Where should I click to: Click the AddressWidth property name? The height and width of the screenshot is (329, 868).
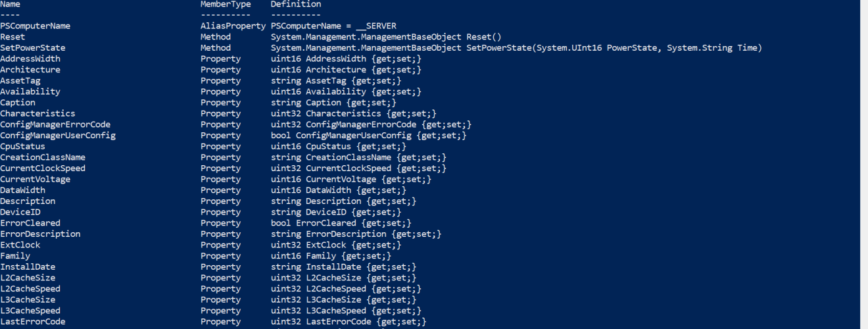click(x=30, y=59)
